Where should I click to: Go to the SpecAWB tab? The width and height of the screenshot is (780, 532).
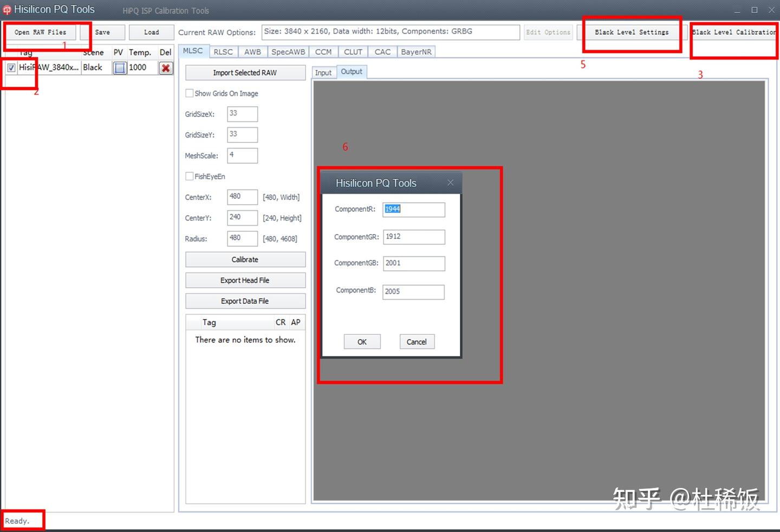288,52
